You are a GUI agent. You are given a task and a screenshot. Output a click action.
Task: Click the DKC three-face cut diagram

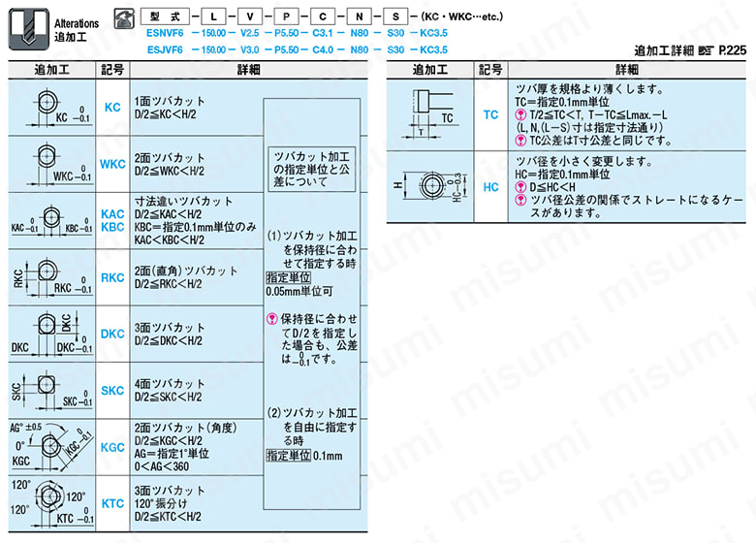52,334
